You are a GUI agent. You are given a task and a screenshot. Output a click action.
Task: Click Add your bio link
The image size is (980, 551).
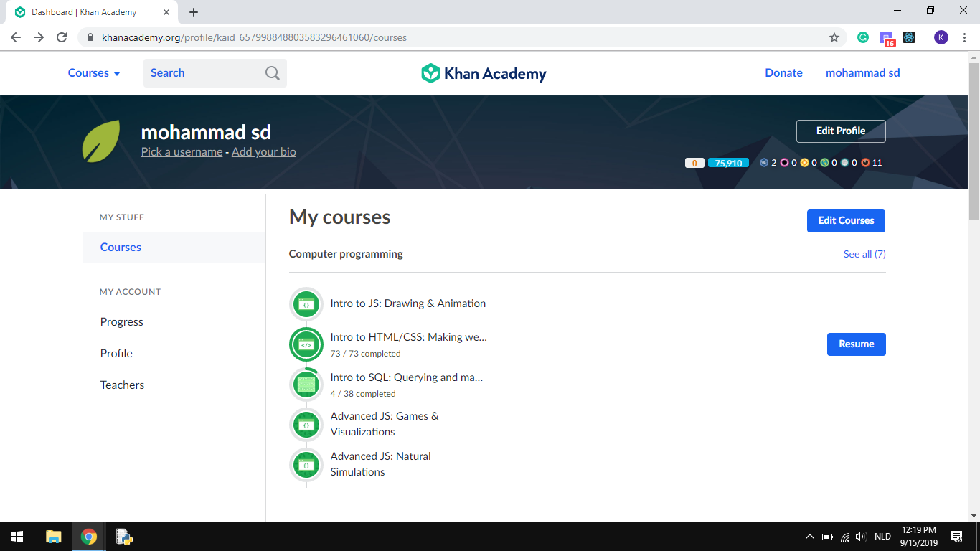pyautogui.click(x=264, y=152)
